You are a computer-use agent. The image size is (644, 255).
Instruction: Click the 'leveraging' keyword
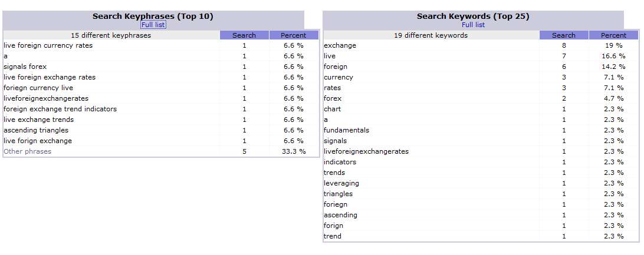coord(341,183)
